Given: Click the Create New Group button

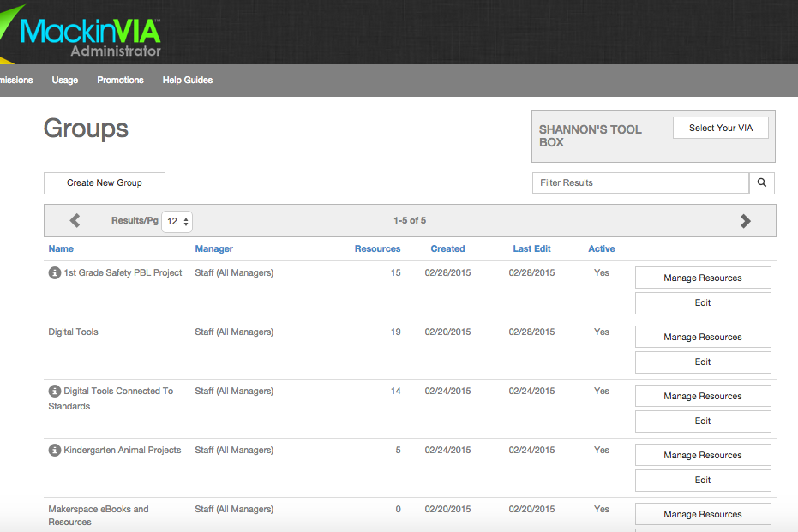Looking at the screenshot, I should [x=104, y=182].
